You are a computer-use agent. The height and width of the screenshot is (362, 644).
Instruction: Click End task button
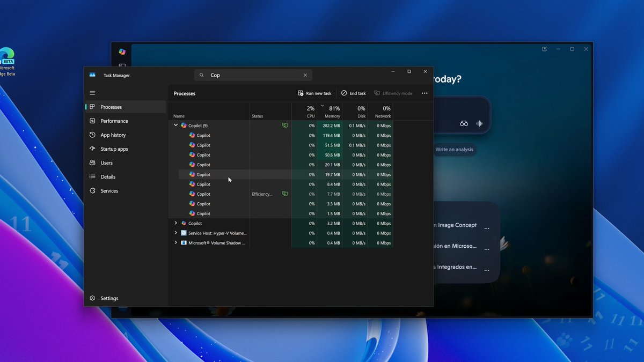tap(353, 93)
